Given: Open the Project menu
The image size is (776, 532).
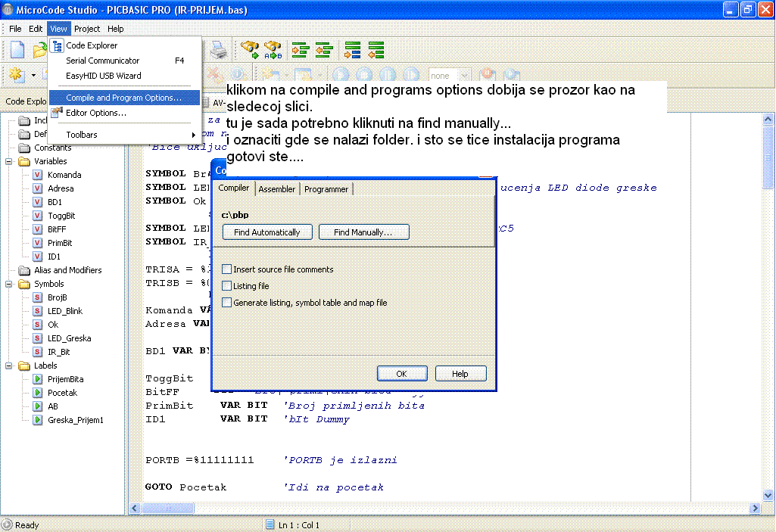Looking at the screenshot, I should pos(87,29).
